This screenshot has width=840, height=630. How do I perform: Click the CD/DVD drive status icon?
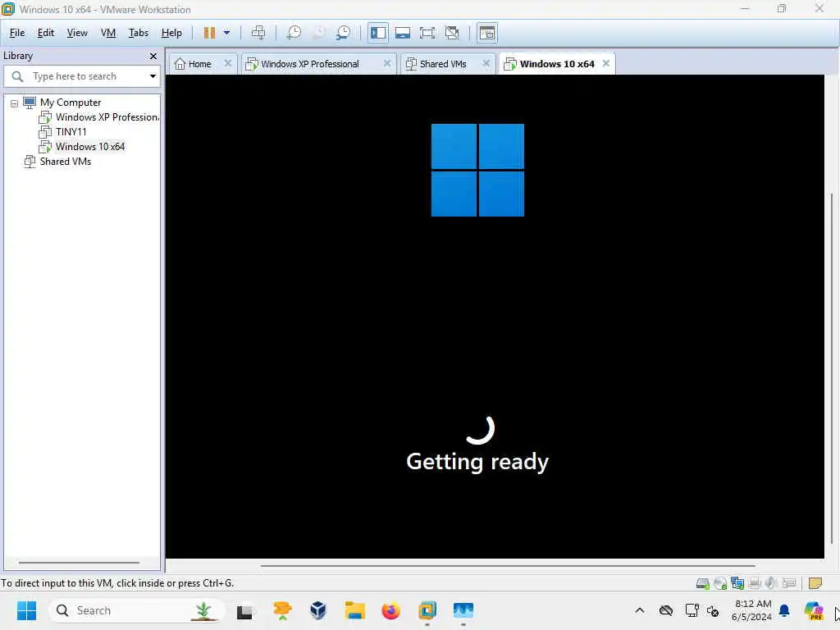click(x=720, y=583)
